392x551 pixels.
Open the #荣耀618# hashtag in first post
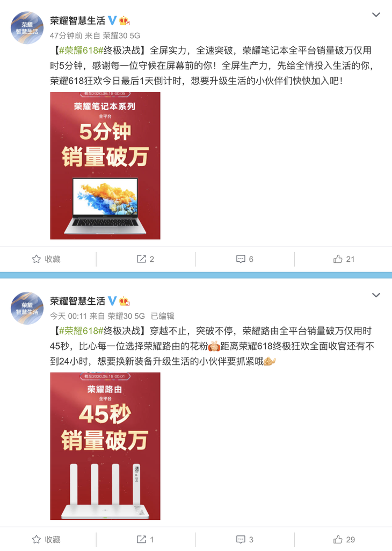(x=81, y=51)
